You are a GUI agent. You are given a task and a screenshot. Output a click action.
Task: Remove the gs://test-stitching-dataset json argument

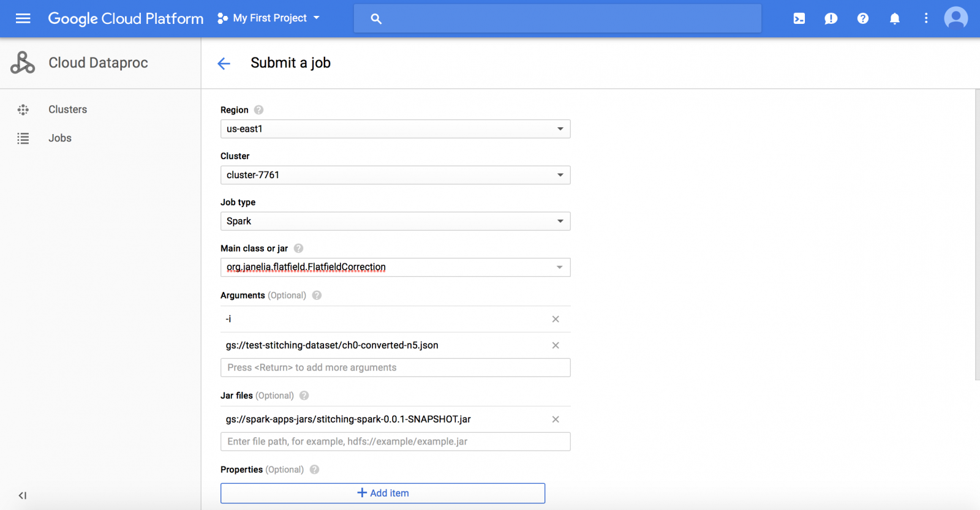(x=556, y=345)
